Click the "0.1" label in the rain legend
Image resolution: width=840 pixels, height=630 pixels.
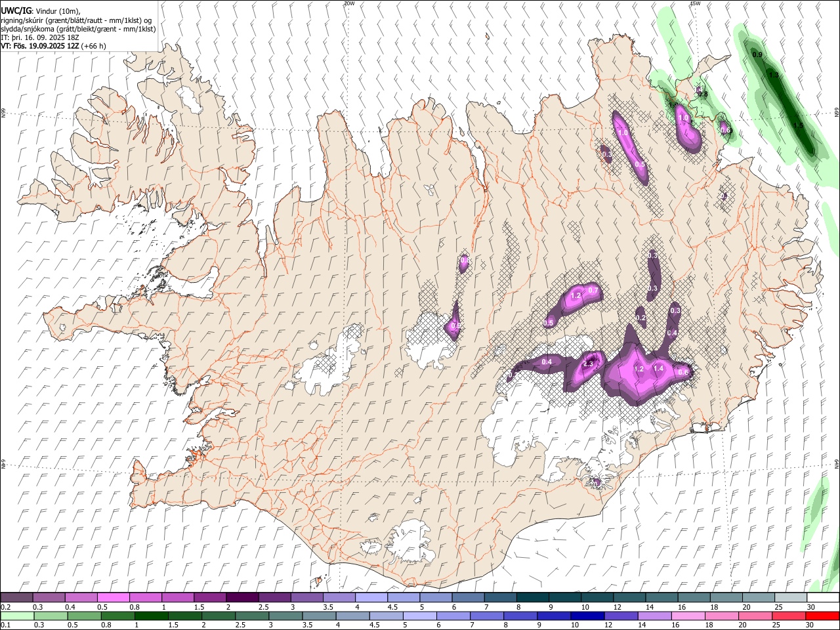click(x=5, y=625)
